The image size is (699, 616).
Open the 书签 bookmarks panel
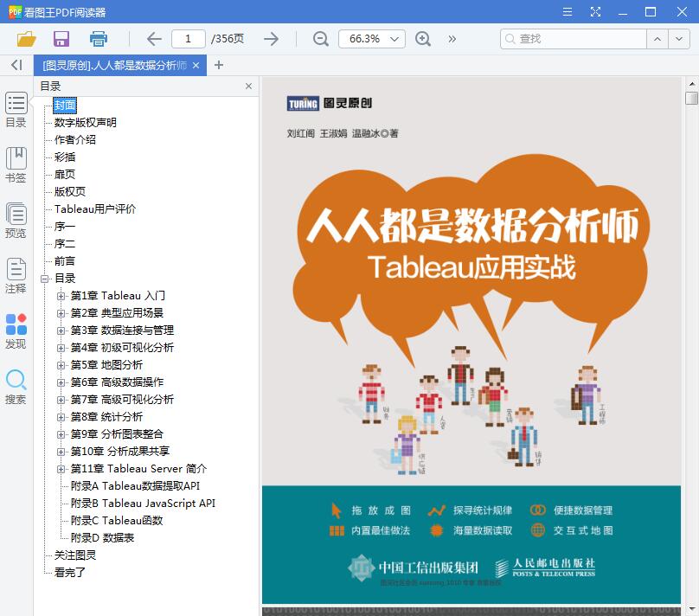click(x=16, y=165)
